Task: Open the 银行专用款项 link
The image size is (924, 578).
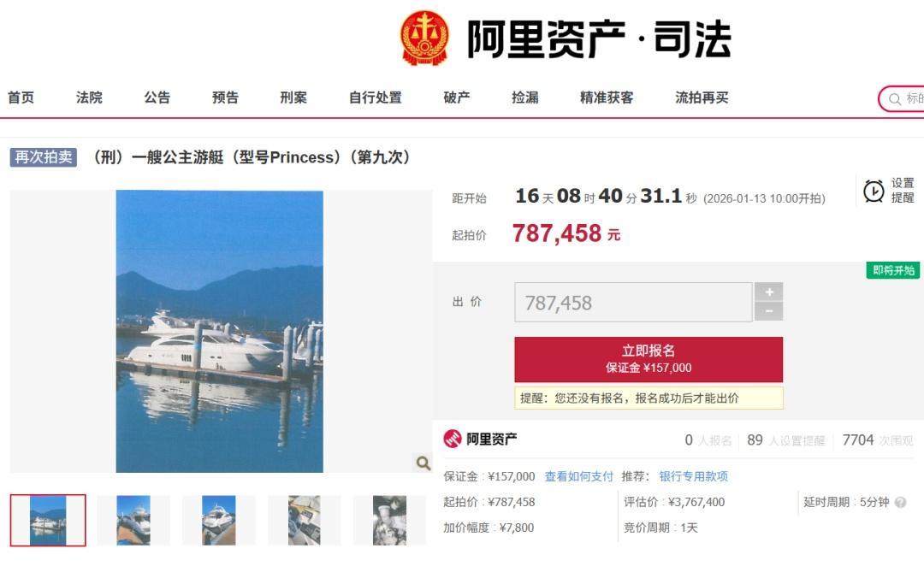Action: tap(694, 476)
